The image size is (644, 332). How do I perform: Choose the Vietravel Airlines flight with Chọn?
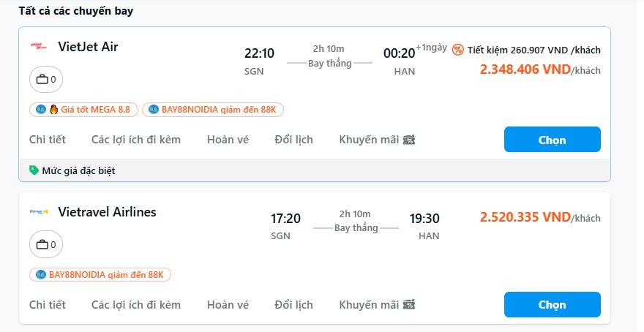tap(553, 304)
